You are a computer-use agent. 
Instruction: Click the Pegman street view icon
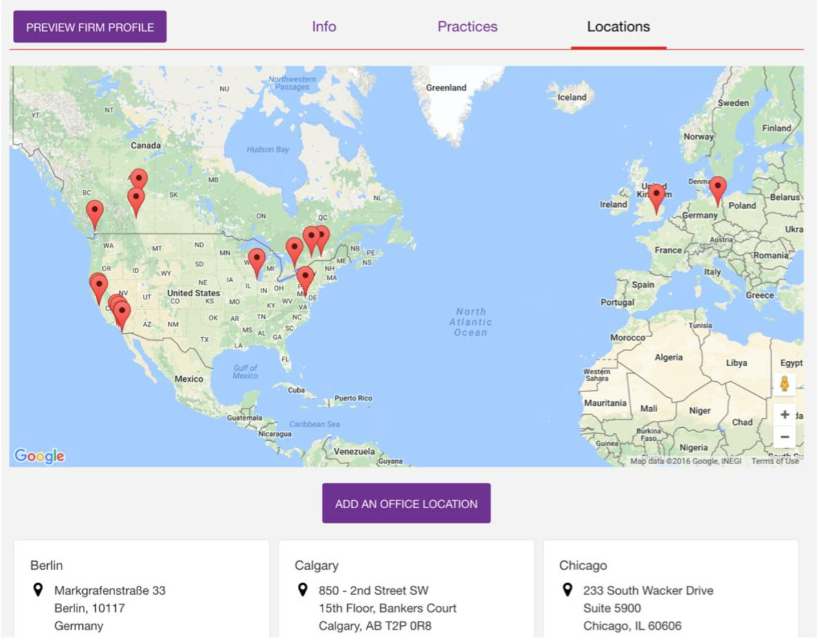785,384
